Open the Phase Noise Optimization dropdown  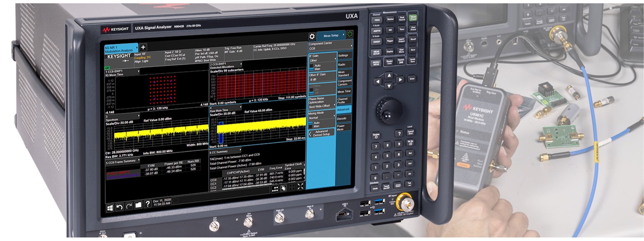click(x=322, y=103)
